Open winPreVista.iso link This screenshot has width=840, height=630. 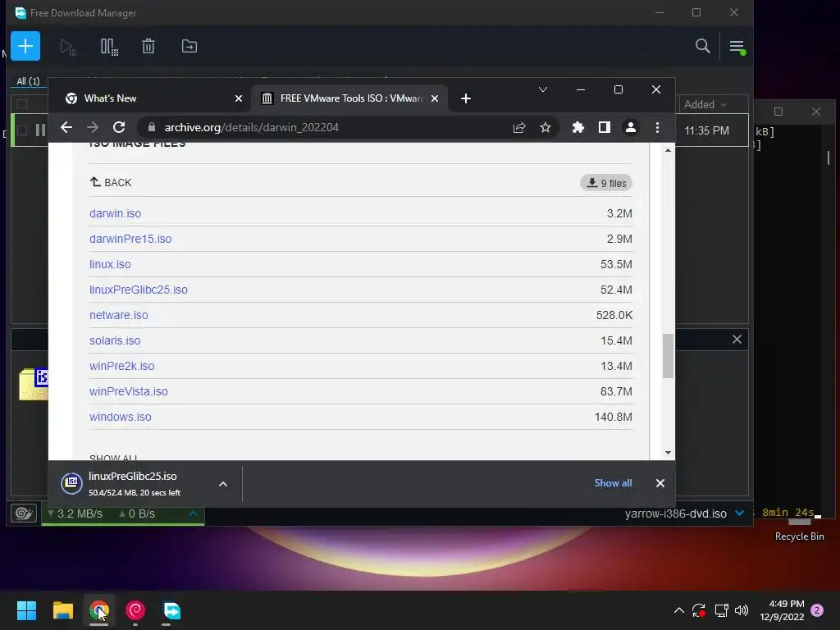pos(128,391)
